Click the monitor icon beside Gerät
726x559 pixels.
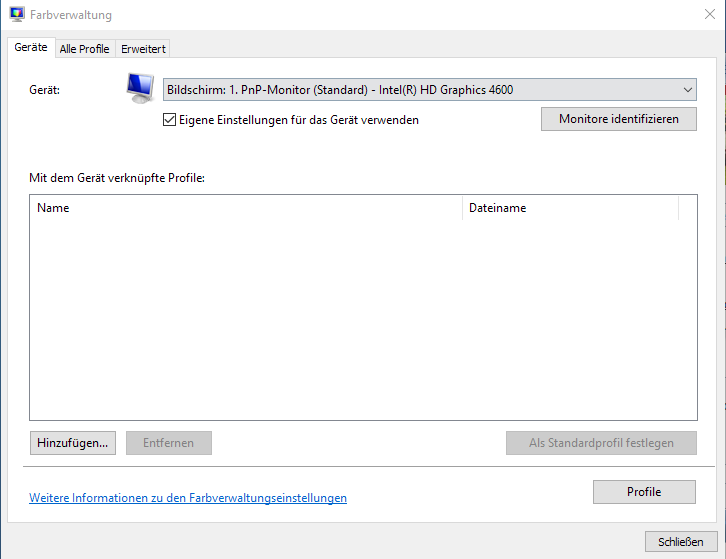coord(140,89)
